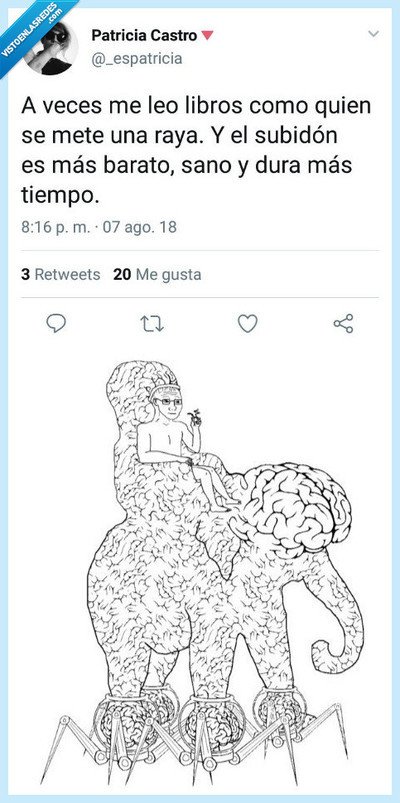400x803 pixels.
Task: Retweet this post using the arrows icon
Action: [x=152, y=324]
